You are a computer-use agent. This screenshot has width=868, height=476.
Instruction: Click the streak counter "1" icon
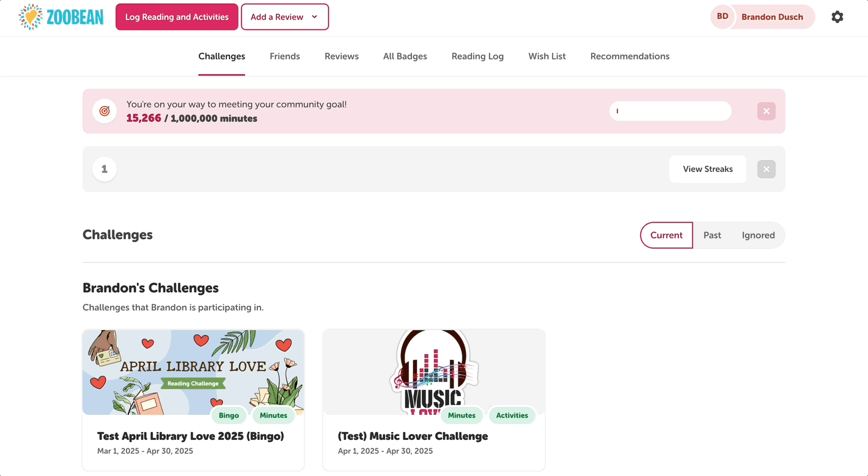(104, 169)
